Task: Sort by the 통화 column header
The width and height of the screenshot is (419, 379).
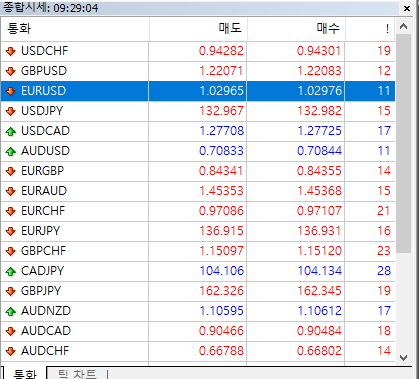Action: tap(75, 29)
